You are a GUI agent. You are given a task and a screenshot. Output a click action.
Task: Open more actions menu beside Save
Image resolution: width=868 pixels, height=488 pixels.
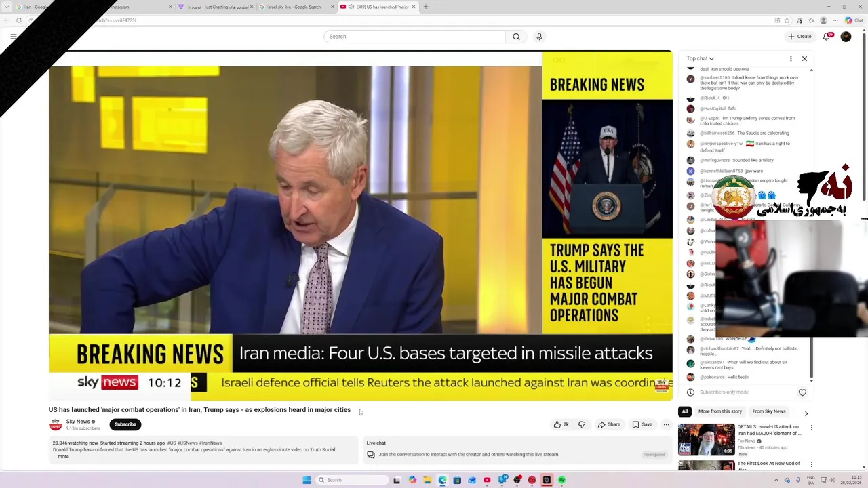(667, 424)
